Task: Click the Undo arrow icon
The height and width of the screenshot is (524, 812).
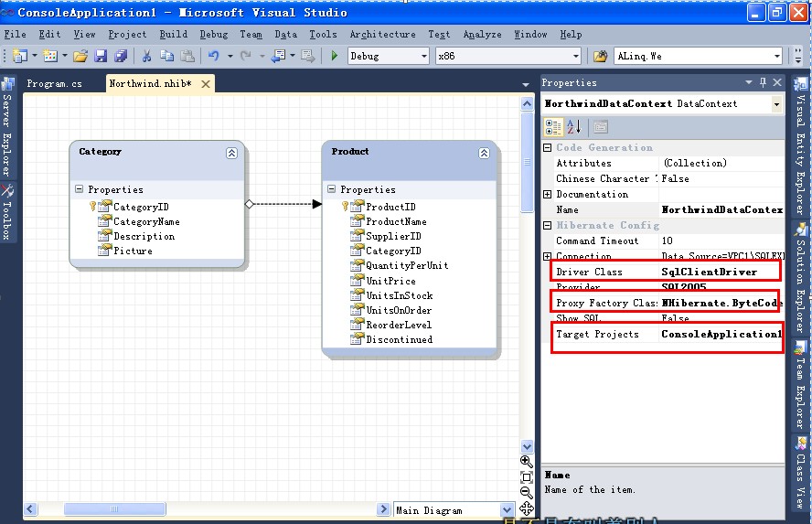Action: tap(213, 56)
